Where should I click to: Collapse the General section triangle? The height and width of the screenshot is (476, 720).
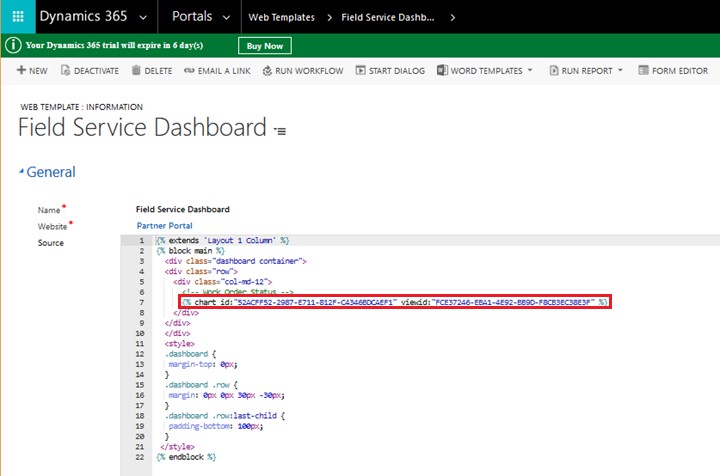(21, 171)
